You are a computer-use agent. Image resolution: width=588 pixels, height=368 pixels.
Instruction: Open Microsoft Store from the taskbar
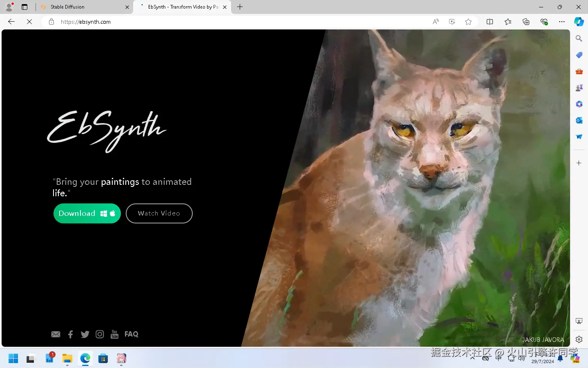tap(103, 359)
